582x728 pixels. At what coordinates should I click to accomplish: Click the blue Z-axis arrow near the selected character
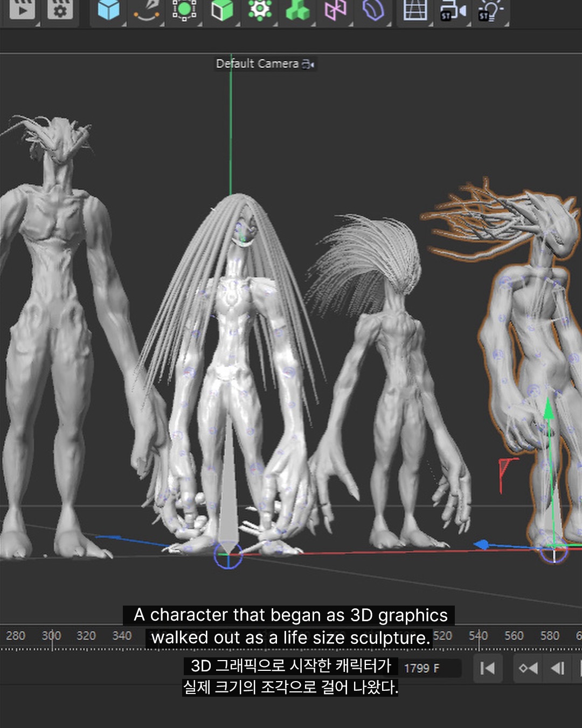pos(482,545)
